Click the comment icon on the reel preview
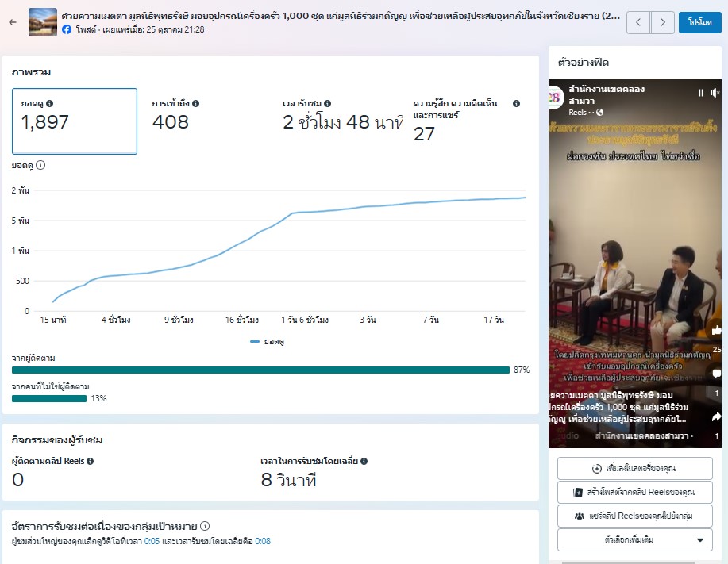 [716, 375]
